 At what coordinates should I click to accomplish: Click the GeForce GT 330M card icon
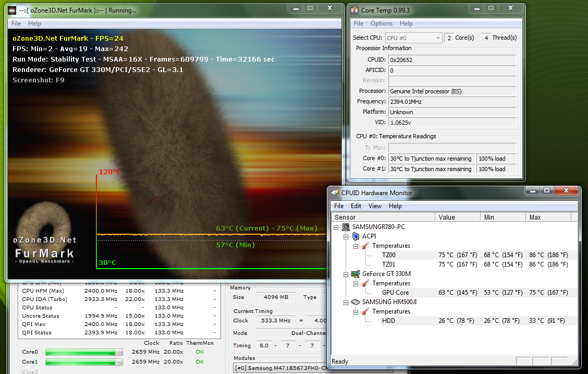tap(356, 274)
